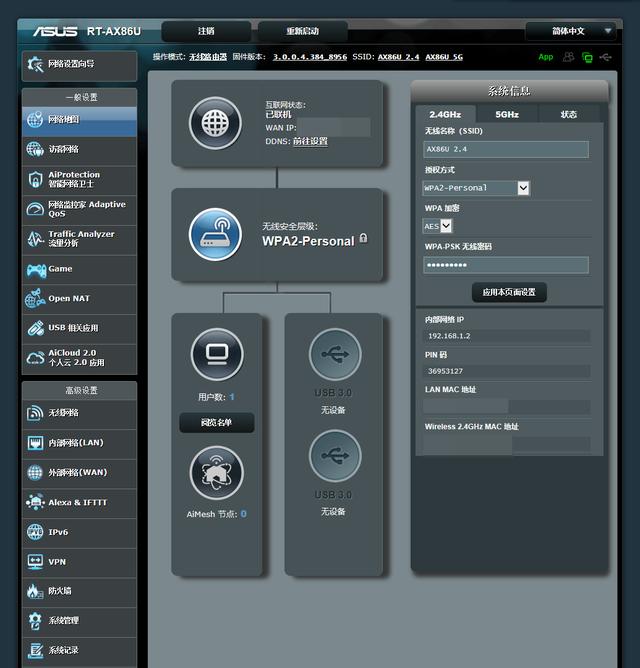Click the DDNS go-to-settings link
This screenshot has height=668, width=640.
coord(310,141)
